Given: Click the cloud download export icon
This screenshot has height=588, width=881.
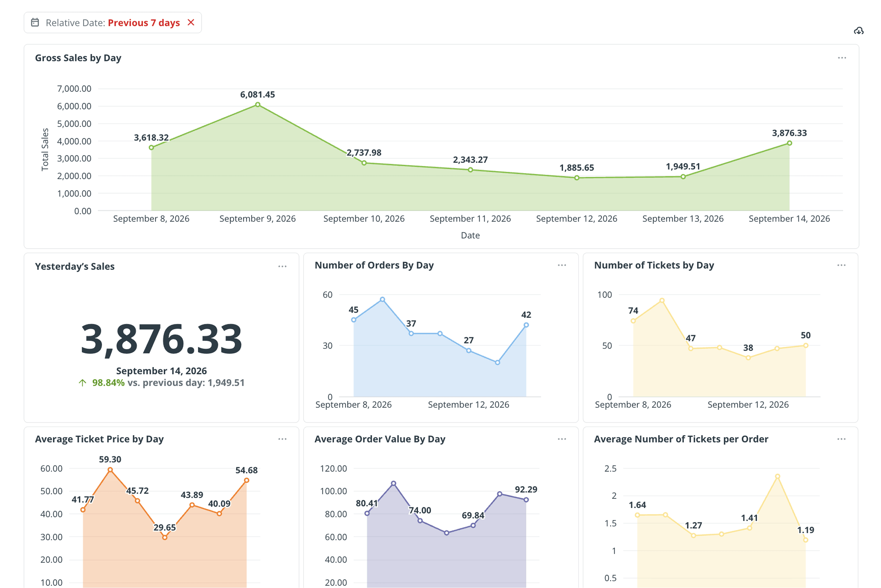Looking at the screenshot, I should pos(859,31).
